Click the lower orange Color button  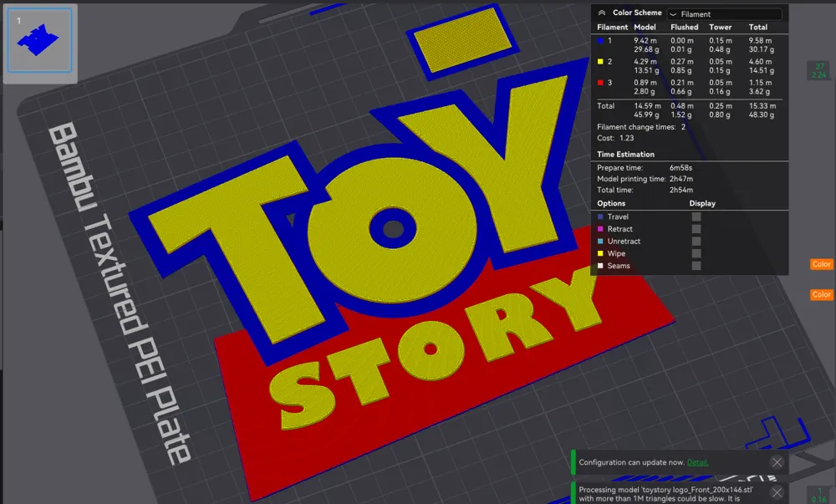click(821, 294)
